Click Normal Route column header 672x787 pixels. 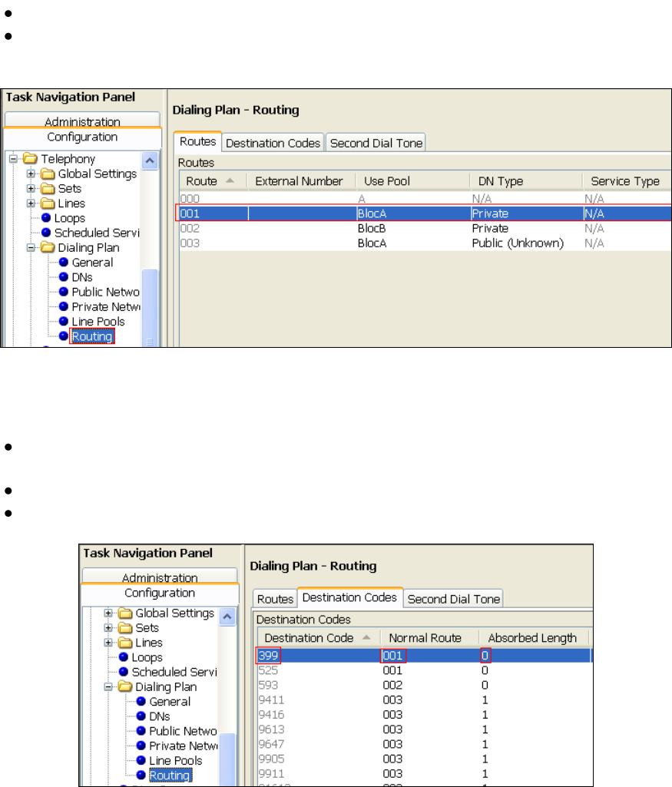coord(429,638)
